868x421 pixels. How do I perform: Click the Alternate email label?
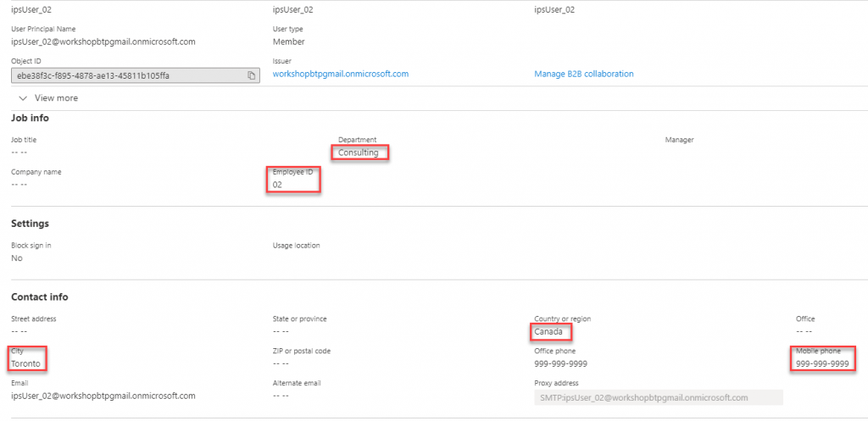297,383
